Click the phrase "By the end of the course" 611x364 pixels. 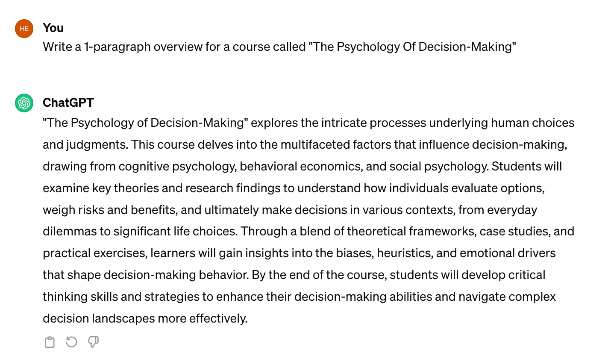[x=318, y=275]
